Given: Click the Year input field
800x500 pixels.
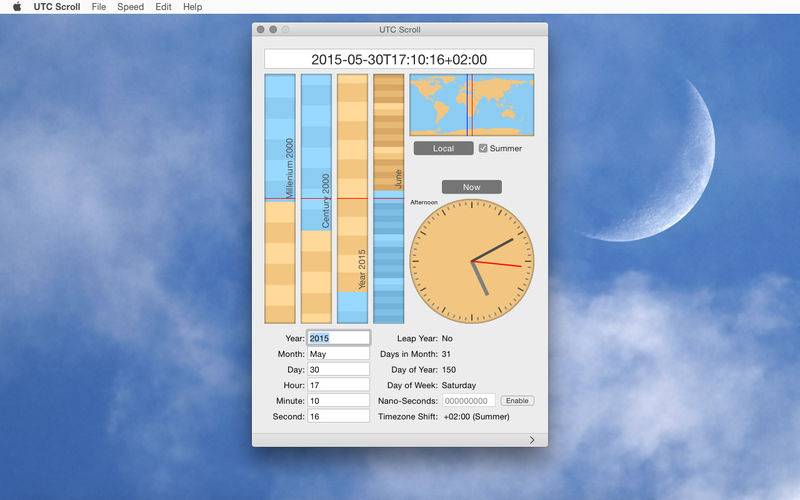Looking at the screenshot, I should [x=339, y=338].
